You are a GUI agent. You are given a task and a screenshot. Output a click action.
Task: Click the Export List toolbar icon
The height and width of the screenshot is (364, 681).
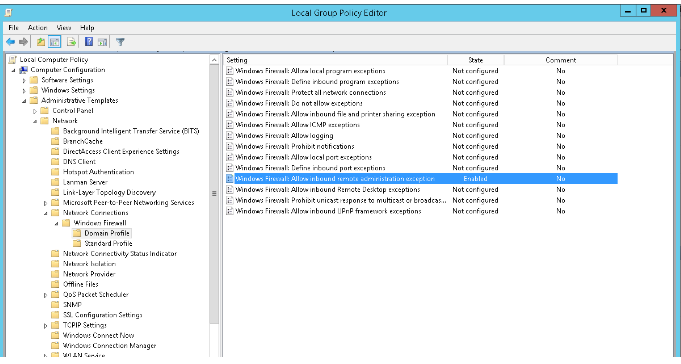pyautogui.click(x=71, y=42)
